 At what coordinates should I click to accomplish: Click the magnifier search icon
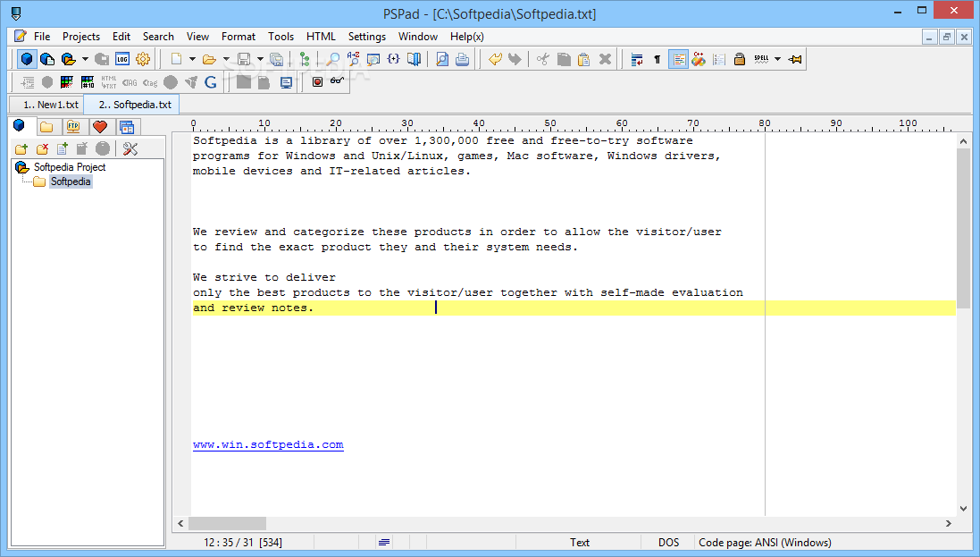pyautogui.click(x=334, y=59)
